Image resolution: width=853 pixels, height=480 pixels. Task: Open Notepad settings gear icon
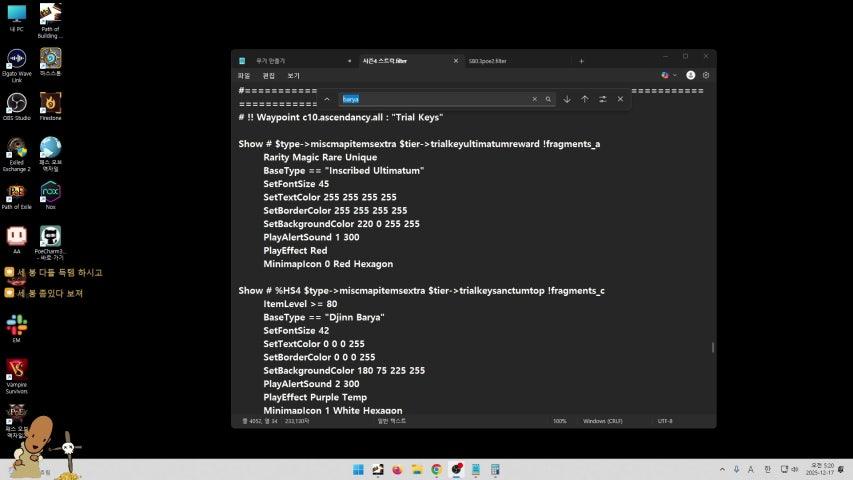point(706,75)
